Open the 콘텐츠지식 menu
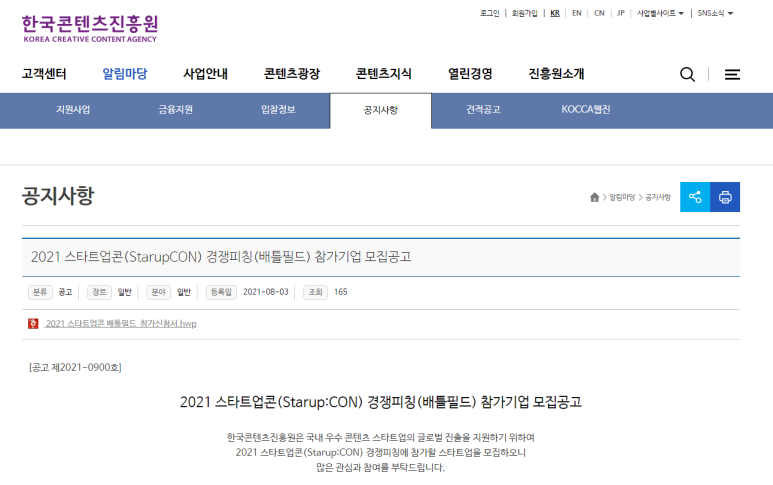773x485 pixels. point(384,74)
